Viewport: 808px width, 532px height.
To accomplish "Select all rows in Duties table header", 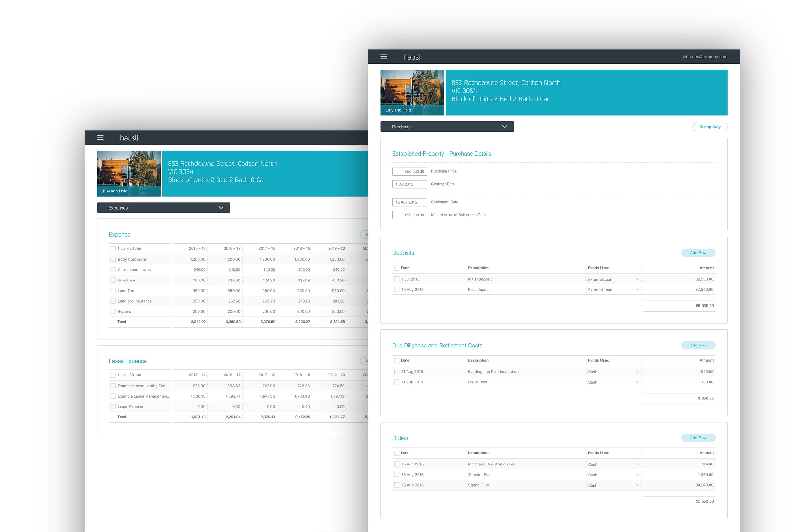I will [x=396, y=453].
